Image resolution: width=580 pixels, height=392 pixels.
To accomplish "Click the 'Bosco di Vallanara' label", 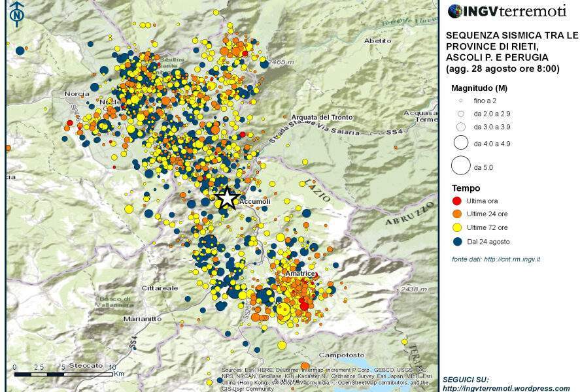I will [114, 302].
